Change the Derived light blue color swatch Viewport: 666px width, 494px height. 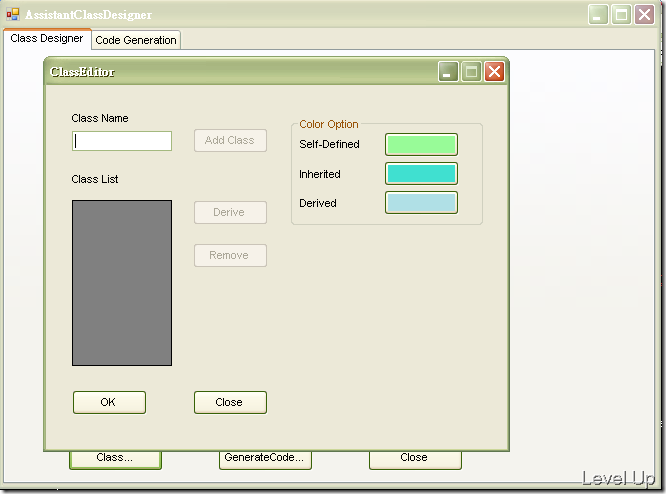coord(421,203)
